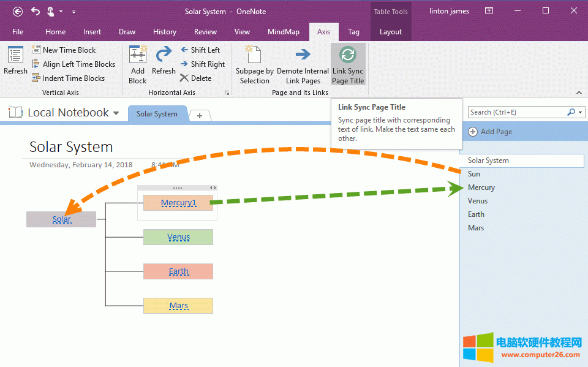Open the Local Notebook dropdown
This screenshot has width=588, height=367.
[x=117, y=112]
